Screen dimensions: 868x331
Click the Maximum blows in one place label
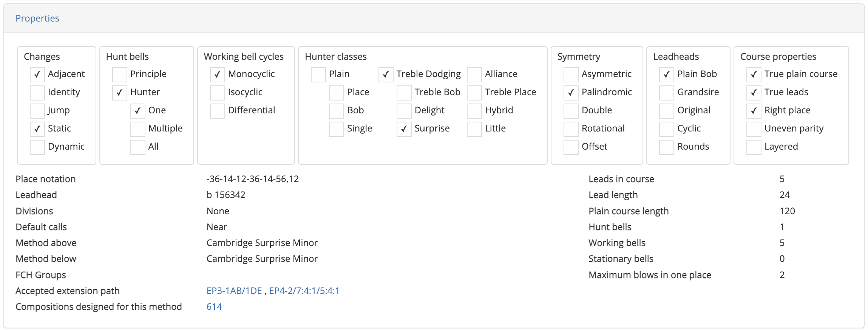click(650, 275)
